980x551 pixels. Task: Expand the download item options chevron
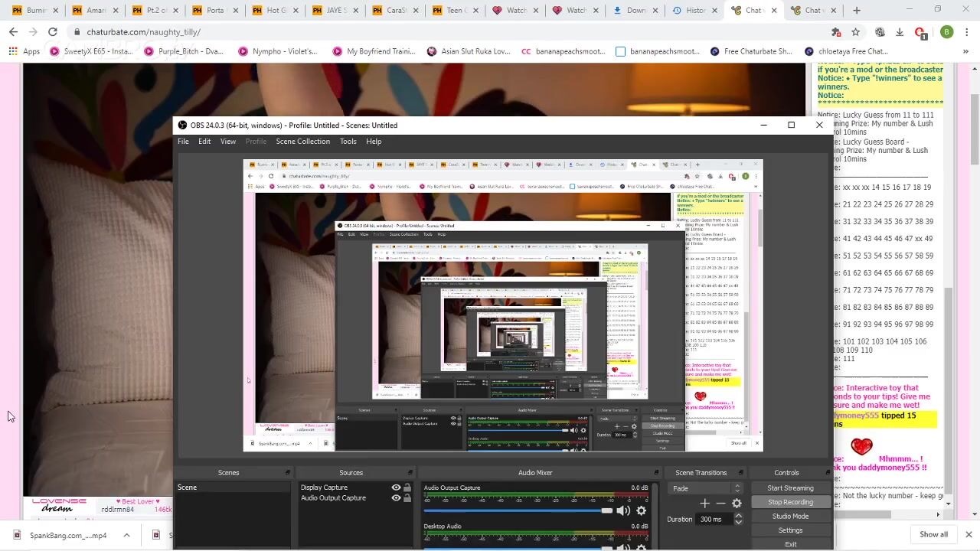[x=126, y=535]
